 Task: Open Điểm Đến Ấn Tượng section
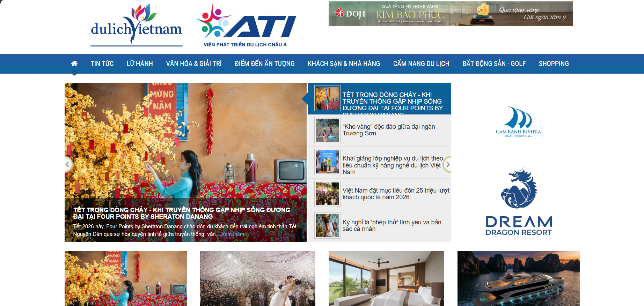coord(264,64)
